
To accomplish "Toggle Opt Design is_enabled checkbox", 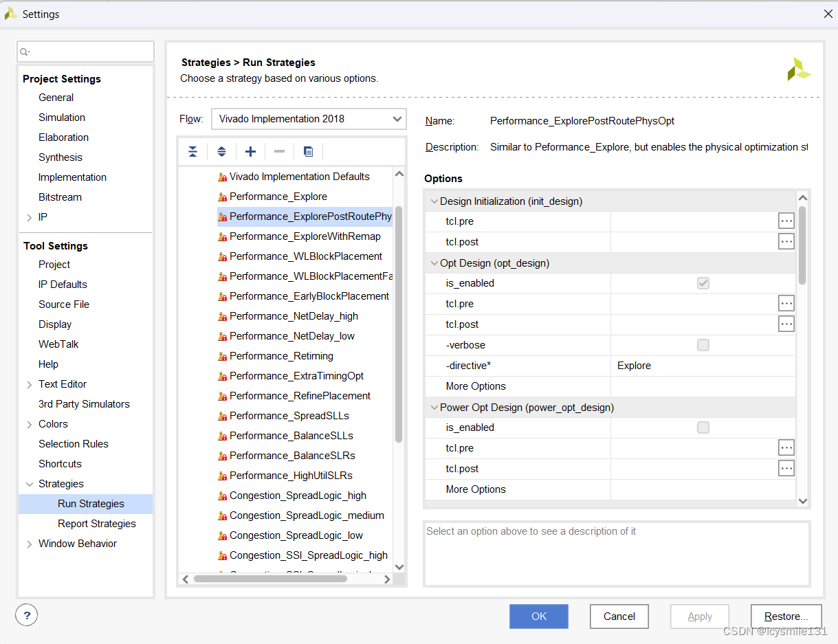I will click(x=703, y=283).
